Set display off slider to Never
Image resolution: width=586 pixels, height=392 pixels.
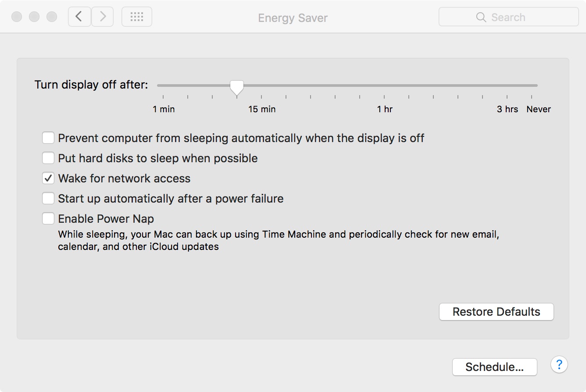pos(532,86)
